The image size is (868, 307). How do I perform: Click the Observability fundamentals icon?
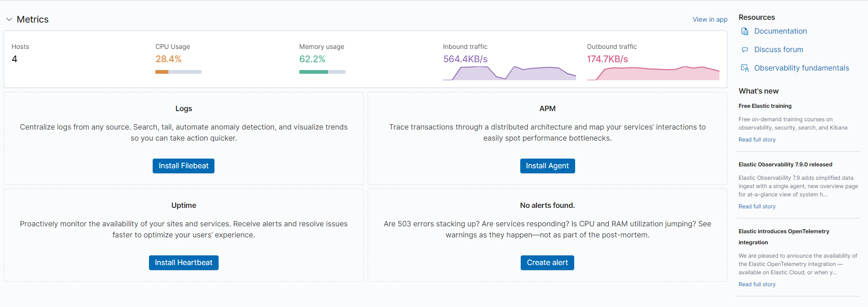tap(744, 68)
